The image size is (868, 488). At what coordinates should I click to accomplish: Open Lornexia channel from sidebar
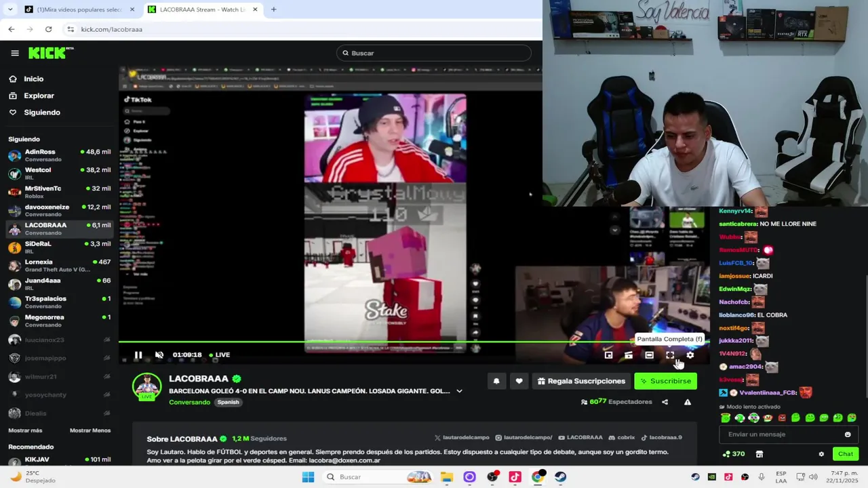coord(60,266)
